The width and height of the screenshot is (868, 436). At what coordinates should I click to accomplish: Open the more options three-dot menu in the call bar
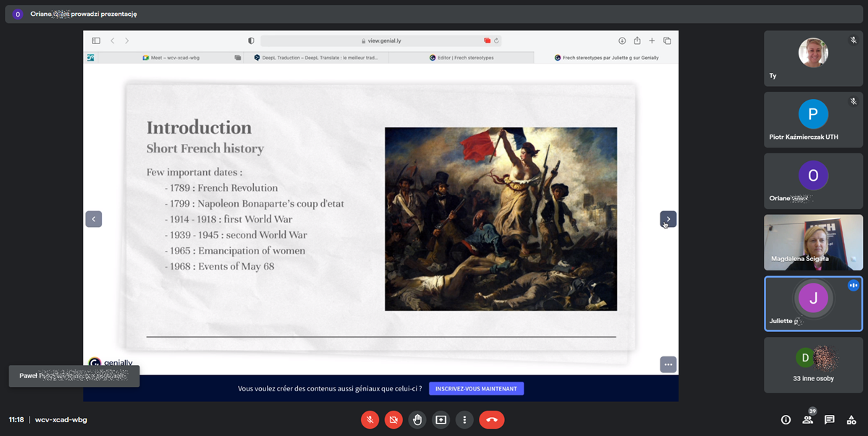pos(464,419)
